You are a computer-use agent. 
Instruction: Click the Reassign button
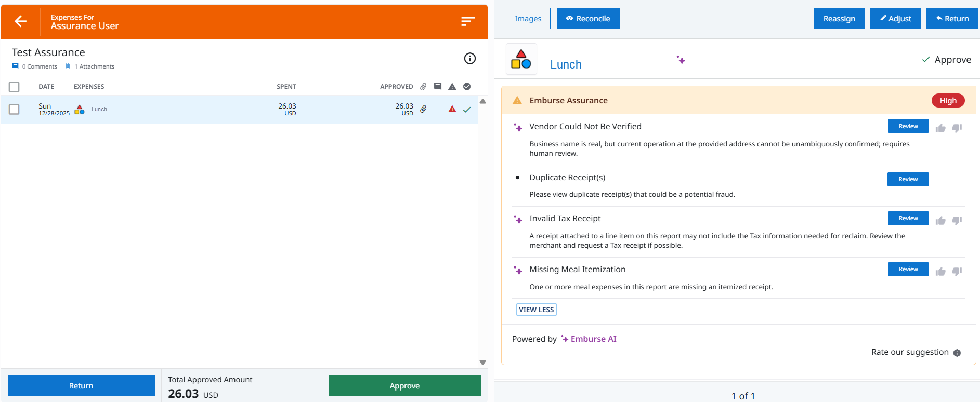point(839,19)
